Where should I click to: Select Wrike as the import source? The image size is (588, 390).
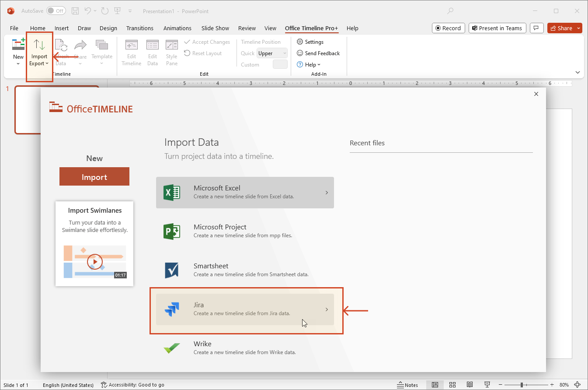pos(245,348)
